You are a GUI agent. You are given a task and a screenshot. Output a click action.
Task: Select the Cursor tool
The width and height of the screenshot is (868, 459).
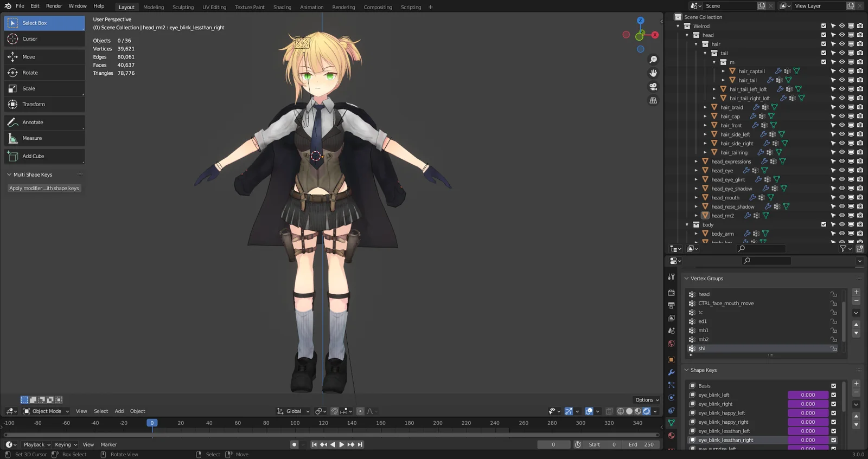pos(44,39)
